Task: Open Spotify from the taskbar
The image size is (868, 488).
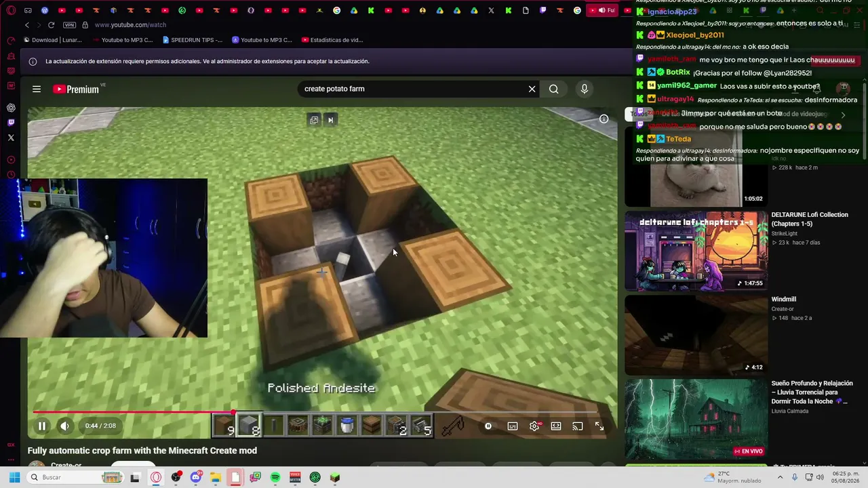Action: tap(275, 477)
